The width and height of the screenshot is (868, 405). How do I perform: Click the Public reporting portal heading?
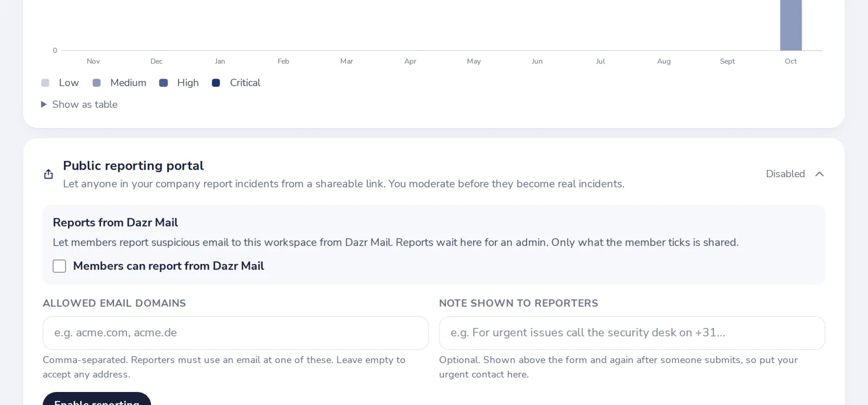(x=133, y=165)
